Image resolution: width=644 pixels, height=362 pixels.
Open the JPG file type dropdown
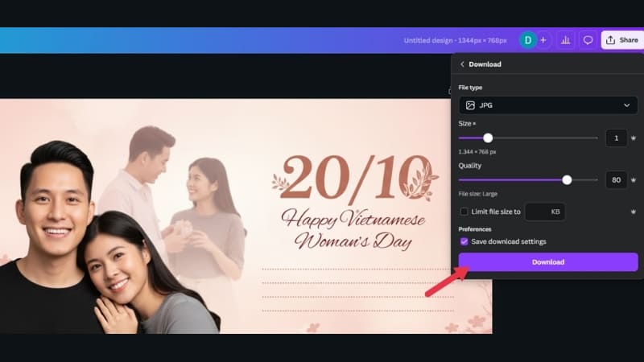pyautogui.click(x=547, y=105)
